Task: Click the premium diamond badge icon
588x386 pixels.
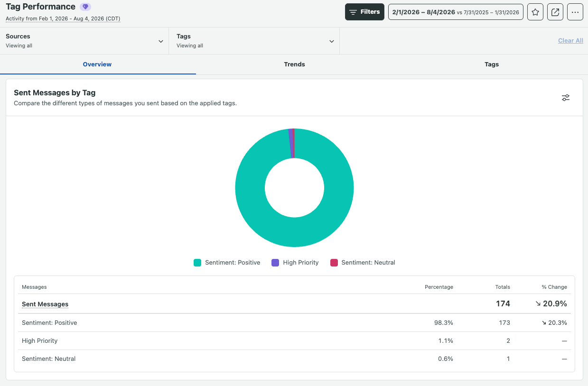Action: click(85, 7)
